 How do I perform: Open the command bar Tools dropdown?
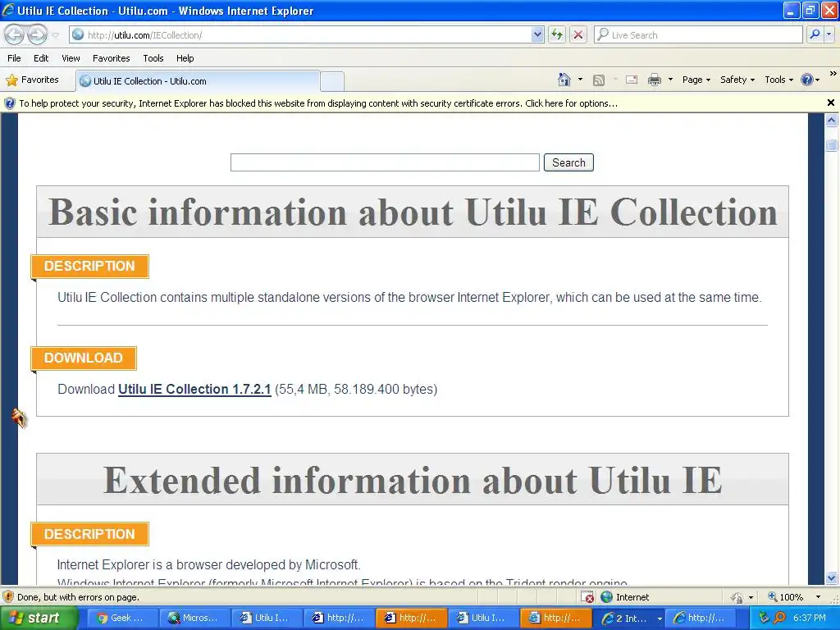(x=778, y=80)
